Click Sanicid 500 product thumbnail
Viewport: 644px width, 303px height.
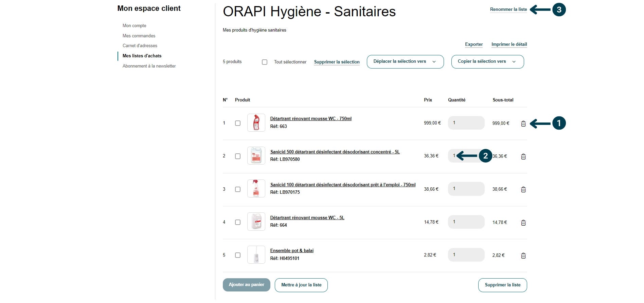click(256, 156)
